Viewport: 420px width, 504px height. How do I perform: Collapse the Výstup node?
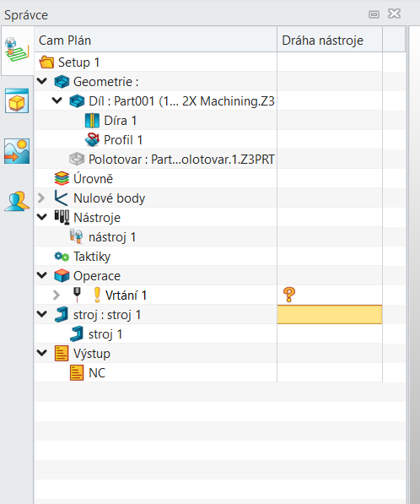pyautogui.click(x=41, y=353)
